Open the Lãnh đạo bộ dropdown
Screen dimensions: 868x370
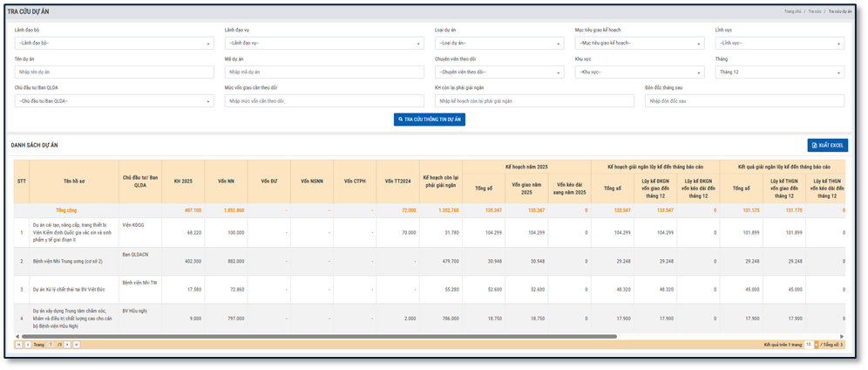click(113, 43)
